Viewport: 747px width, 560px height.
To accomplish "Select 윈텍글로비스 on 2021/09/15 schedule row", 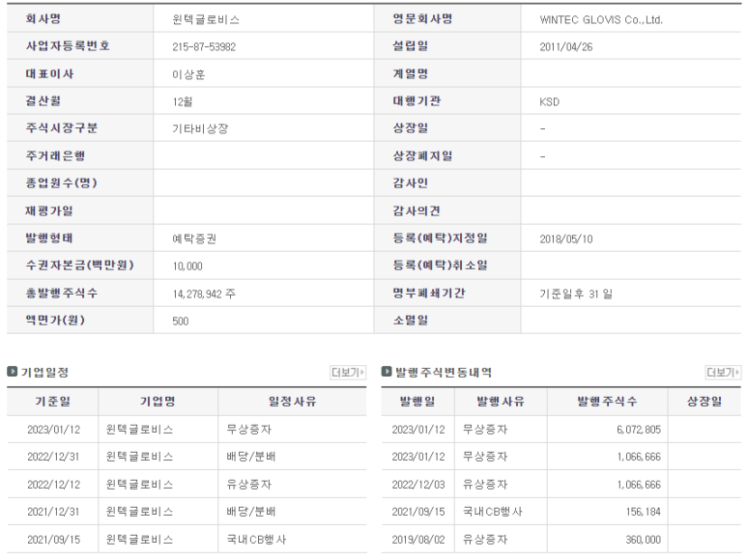I will (139, 539).
